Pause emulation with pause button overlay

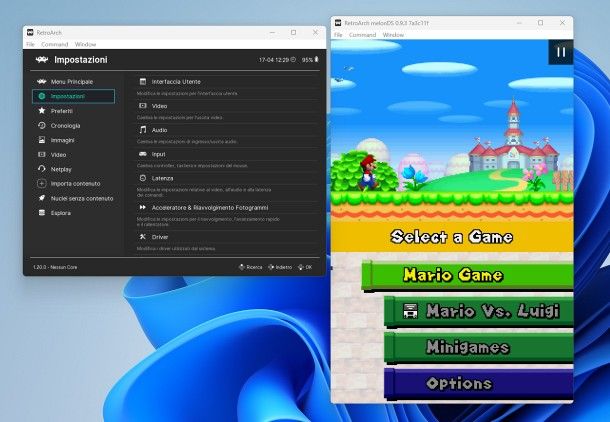[x=561, y=52]
